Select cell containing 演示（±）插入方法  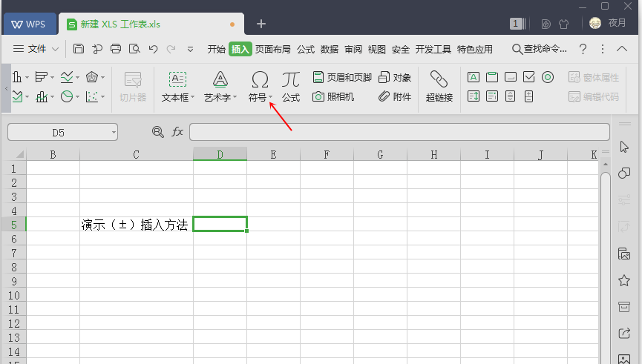[137, 224]
